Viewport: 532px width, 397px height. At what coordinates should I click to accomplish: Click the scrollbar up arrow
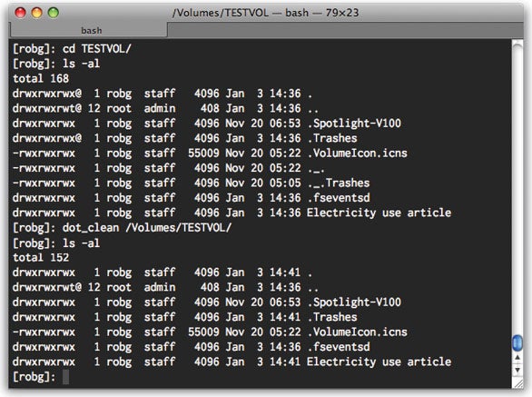[x=517, y=358]
